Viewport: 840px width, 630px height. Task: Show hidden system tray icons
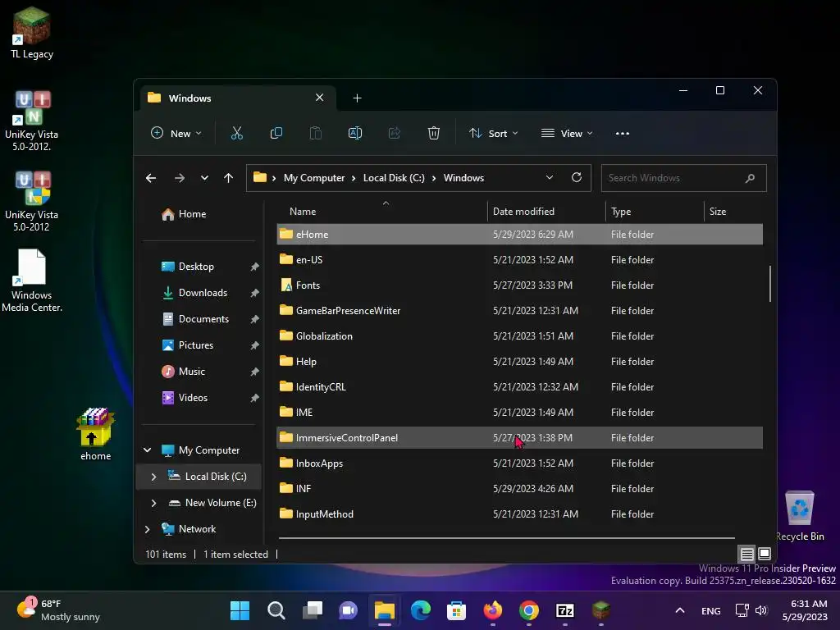click(x=680, y=610)
